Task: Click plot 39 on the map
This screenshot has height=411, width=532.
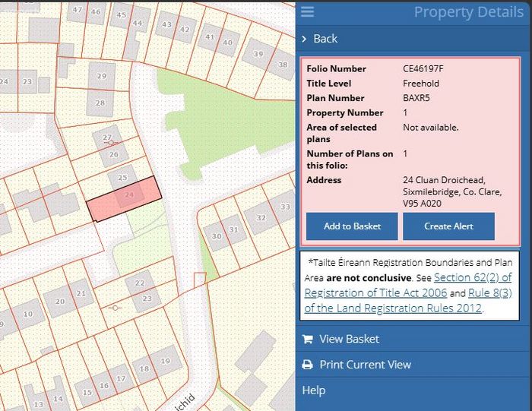Action: [x=258, y=54]
